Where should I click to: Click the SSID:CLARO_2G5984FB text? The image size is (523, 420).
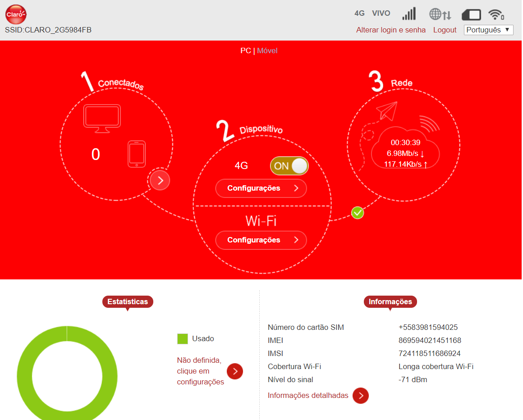(x=48, y=30)
